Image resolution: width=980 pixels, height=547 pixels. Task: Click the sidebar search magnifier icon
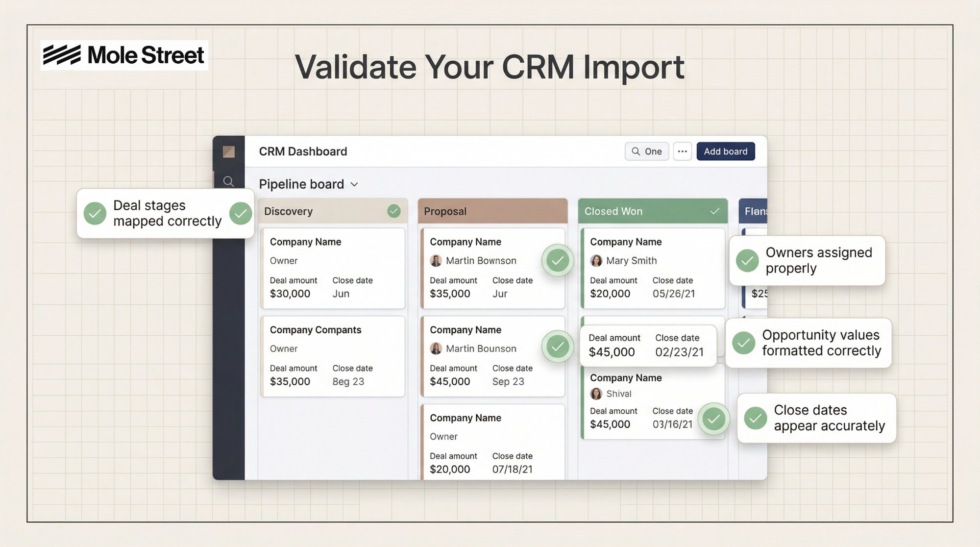[228, 181]
